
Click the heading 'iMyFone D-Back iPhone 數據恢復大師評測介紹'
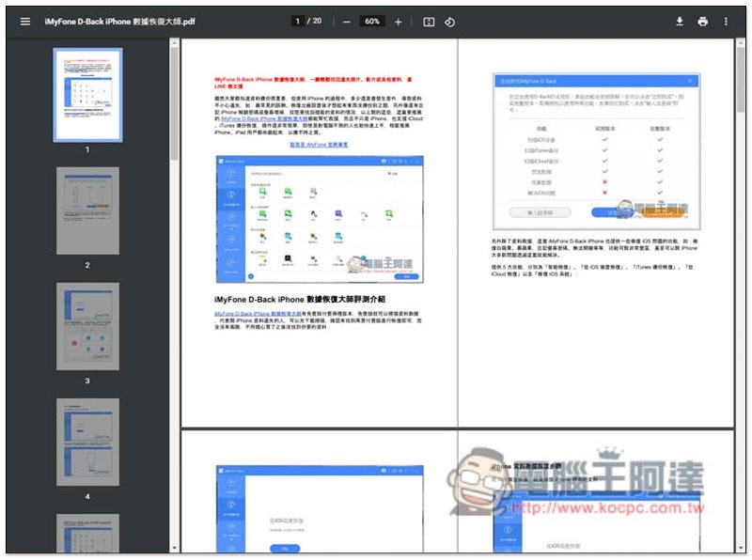[300, 299]
